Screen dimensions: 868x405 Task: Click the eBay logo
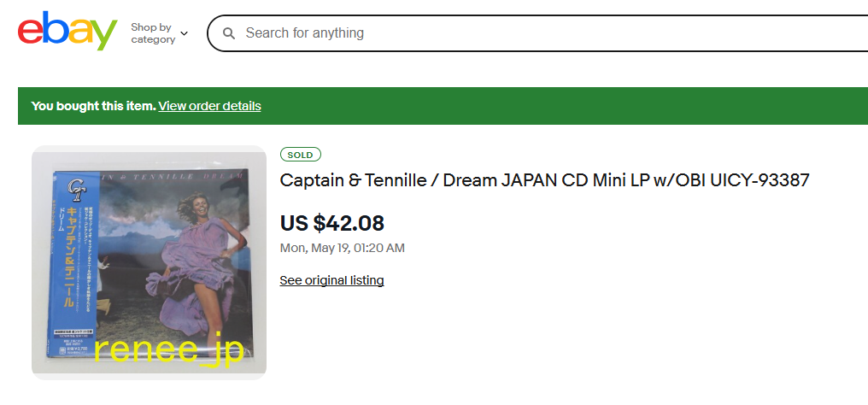(x=67, y=32)
